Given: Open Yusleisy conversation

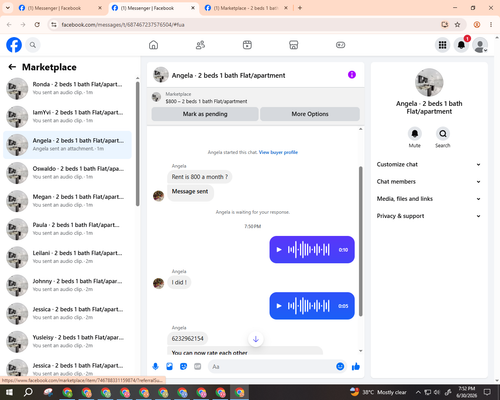Looking at the screenshot, I should (x=68, y=342).
